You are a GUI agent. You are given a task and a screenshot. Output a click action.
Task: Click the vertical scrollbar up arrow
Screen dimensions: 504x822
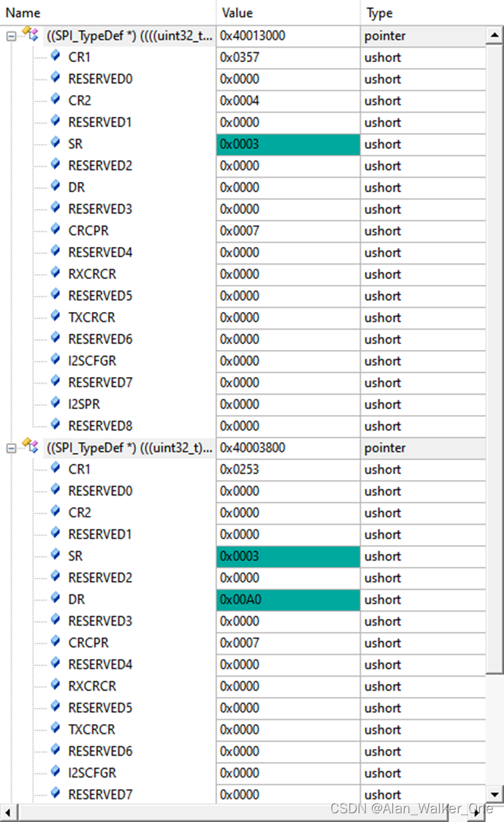click(495, 35)
